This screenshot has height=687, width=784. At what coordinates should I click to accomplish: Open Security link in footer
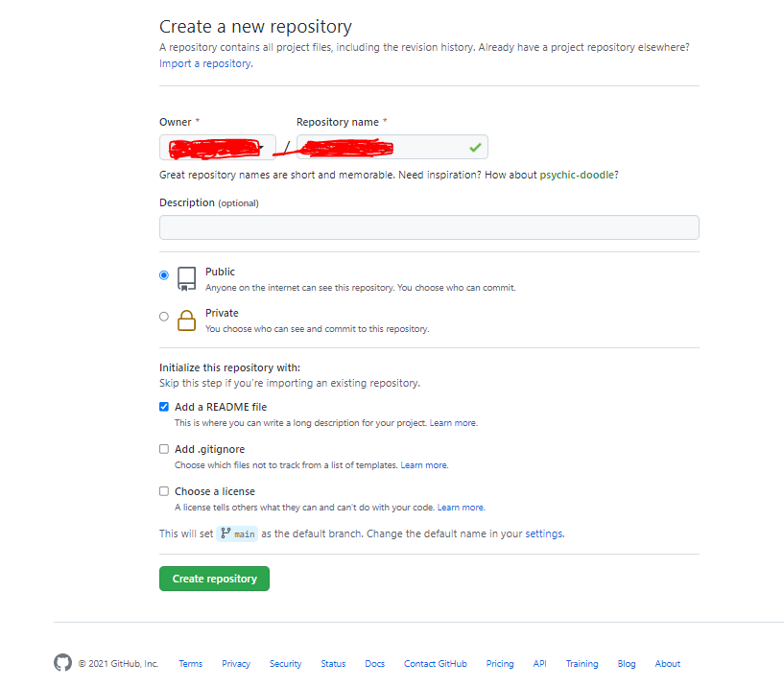pyautogui.click(x=286, y=664)
